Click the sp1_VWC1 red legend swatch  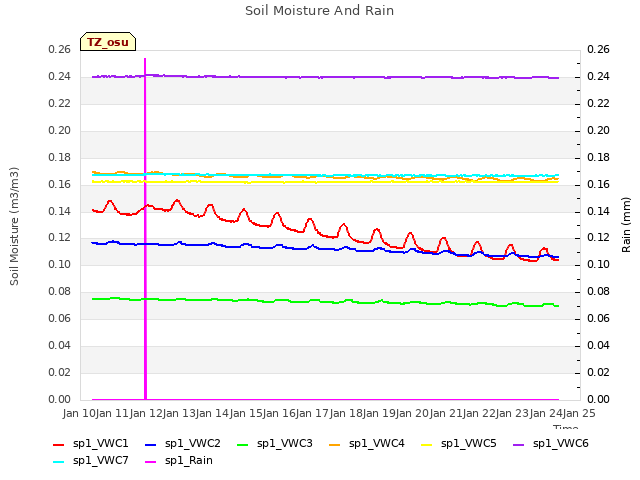[59, 444]
